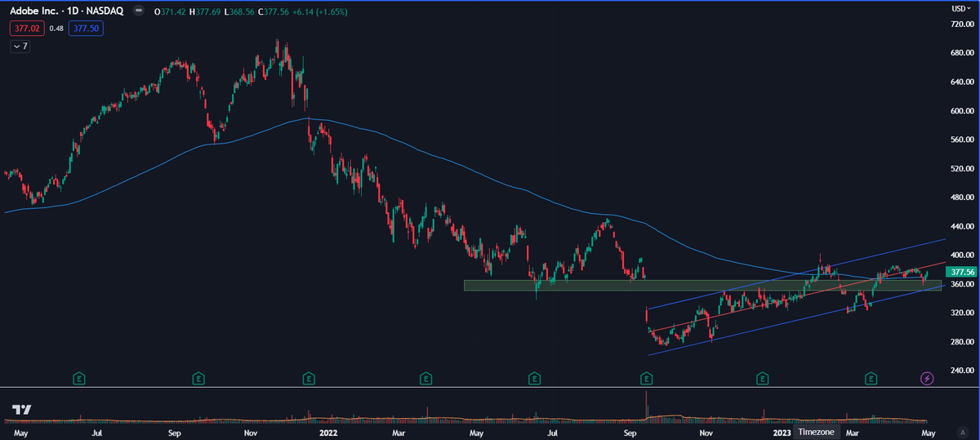This screenshot has width=980, height=440.
Task: Open the earnings marker for December 2021
Action: point(309,378)
